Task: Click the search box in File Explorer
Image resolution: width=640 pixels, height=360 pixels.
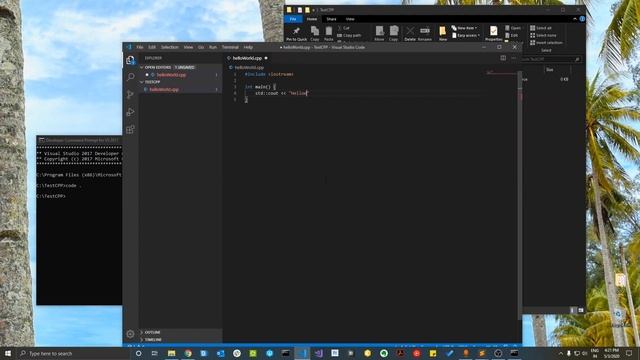Action: pyautogui.click(x=551, y=59)
